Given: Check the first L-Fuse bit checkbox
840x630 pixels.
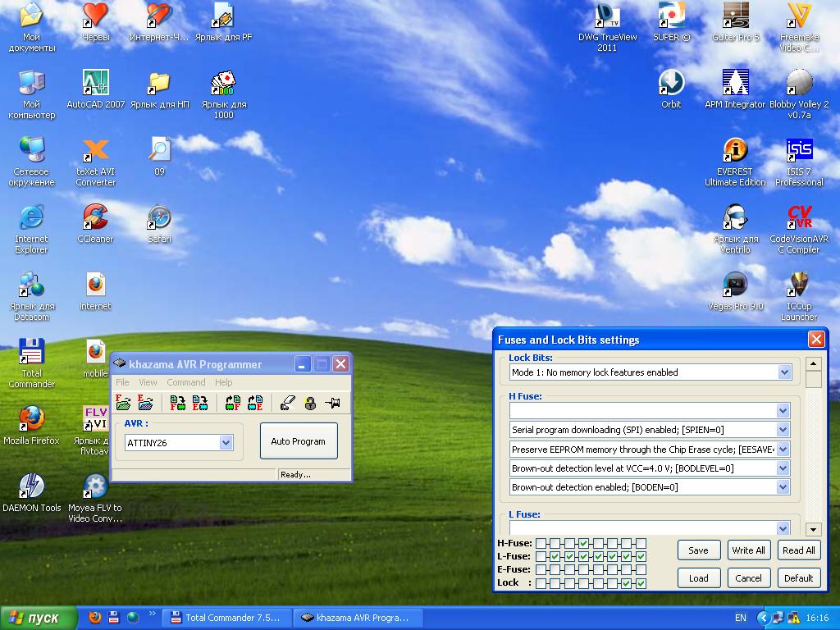Looking at the screenshot, I should [x=540, y=556].
